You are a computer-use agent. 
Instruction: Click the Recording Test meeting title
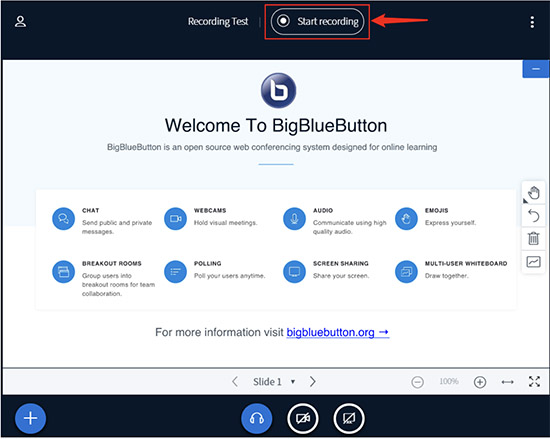pyautogui.click(x=218, y=22)
